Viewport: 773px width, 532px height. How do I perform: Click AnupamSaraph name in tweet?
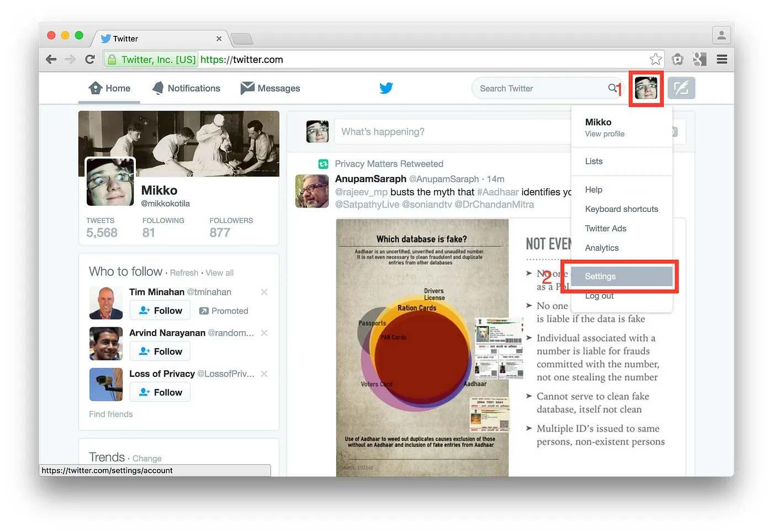(x=370, y=179)
